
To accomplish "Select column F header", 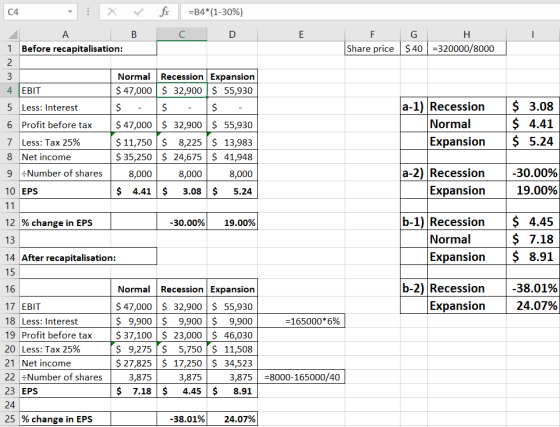I will pyautogui.click(x=372, y=35).
